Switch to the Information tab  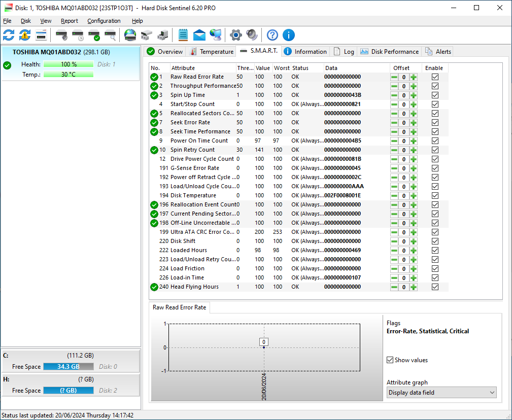click(x=305, y=52)
